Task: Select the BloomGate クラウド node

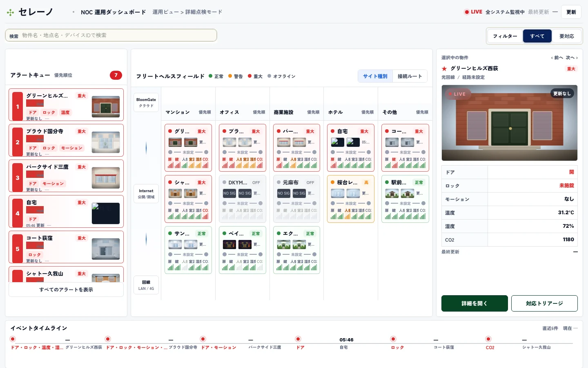Action: click(x=146, y=103)
